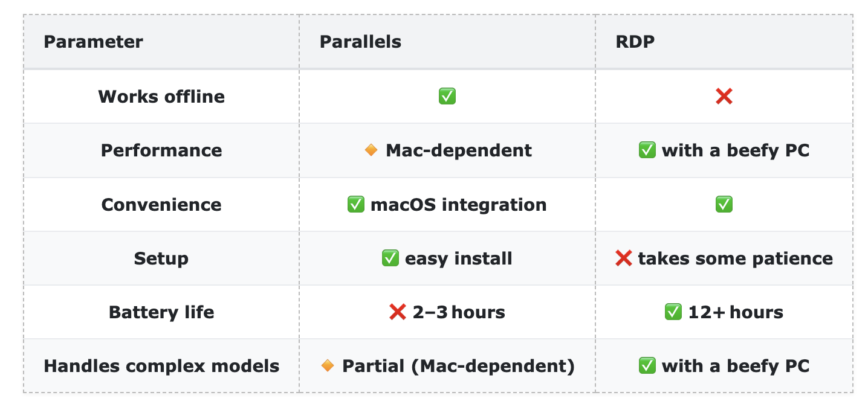Click the Works offline row label

[161, 97]
